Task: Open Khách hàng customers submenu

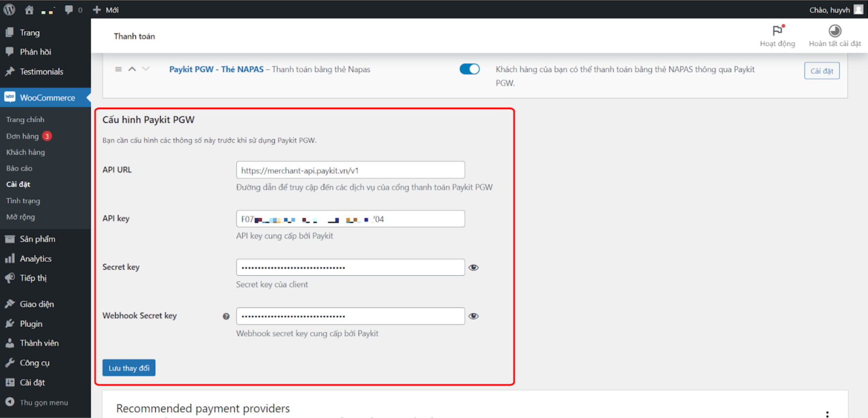Action: pos(25,152)
